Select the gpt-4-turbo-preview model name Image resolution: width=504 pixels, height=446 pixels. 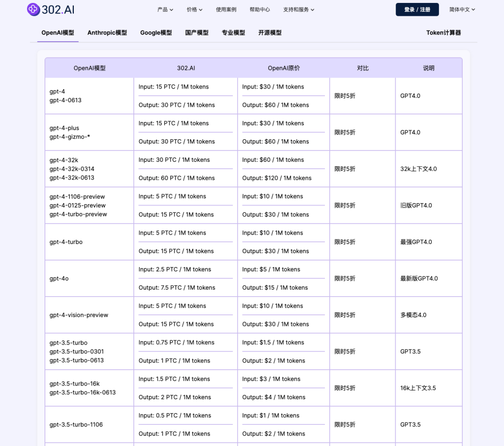78,214
